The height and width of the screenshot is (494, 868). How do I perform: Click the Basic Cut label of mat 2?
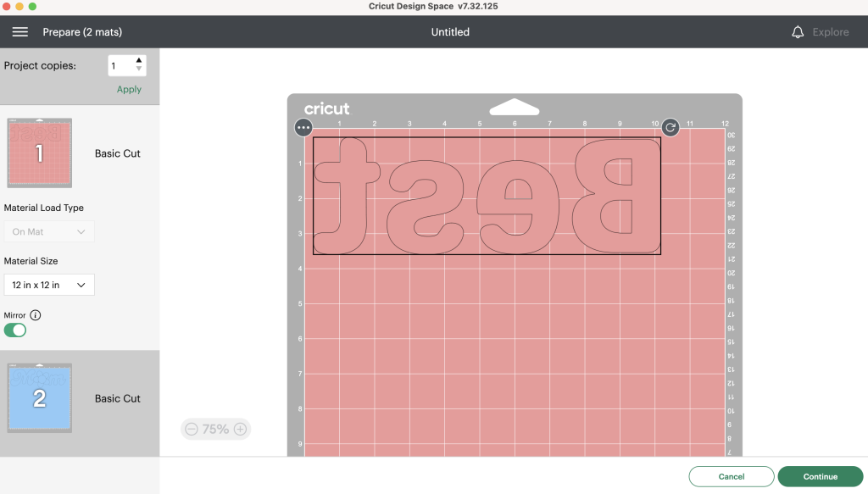(117, 398)
